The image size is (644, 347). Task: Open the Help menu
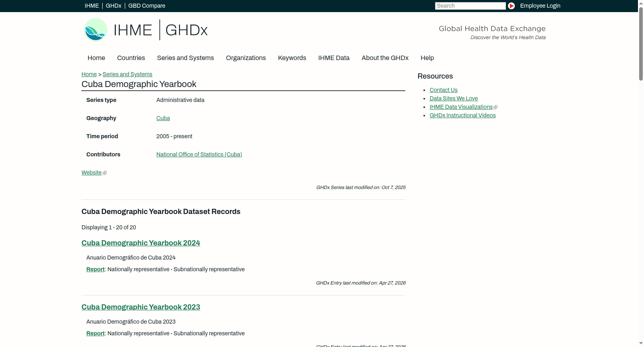(x=427, y=58)
